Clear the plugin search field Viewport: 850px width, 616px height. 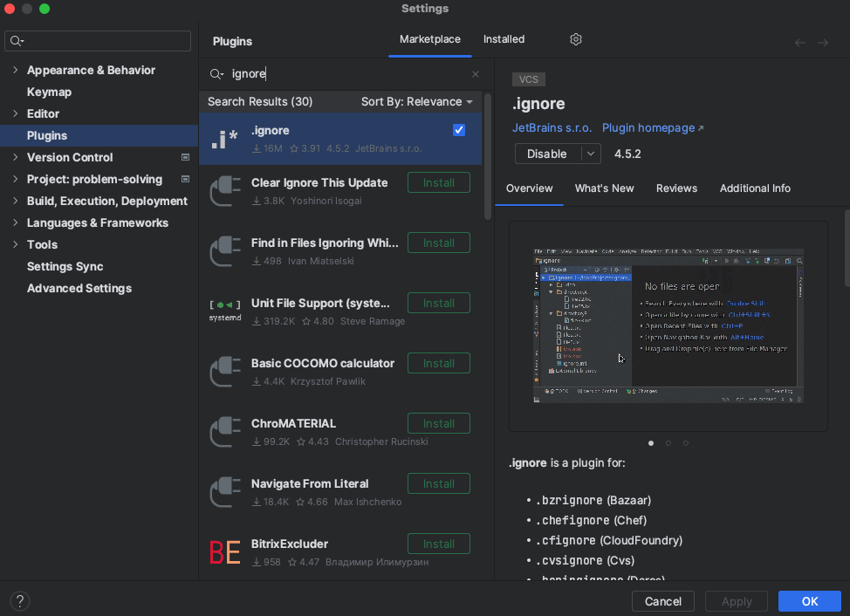click(476, 74)
